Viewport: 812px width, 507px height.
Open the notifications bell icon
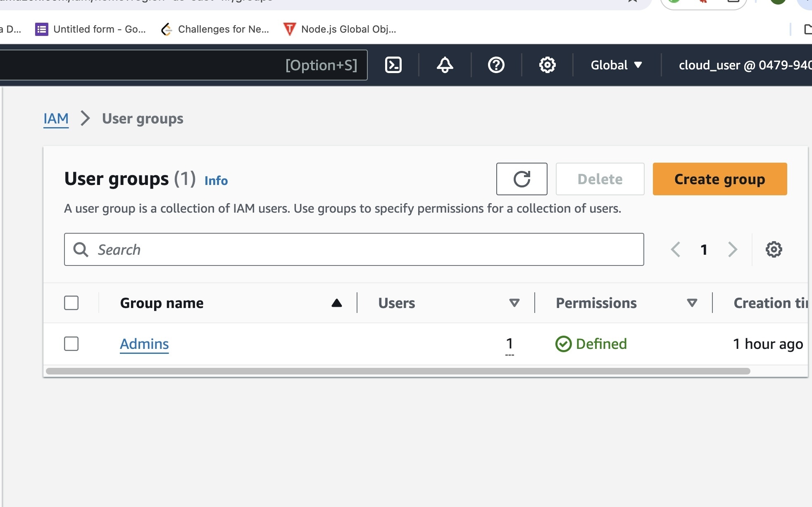(x=444, y=65)
